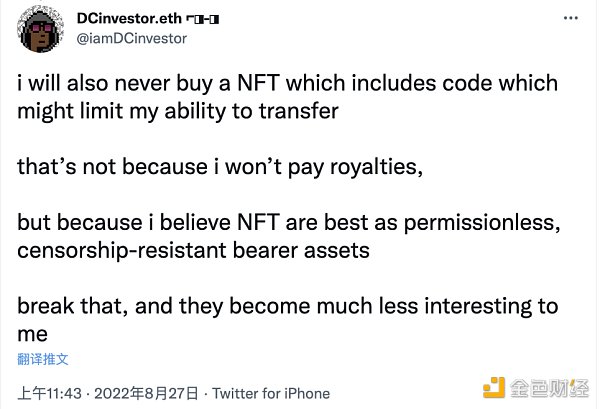
Task: Click the line about not paying royalties
Action: tap(220, 167)
